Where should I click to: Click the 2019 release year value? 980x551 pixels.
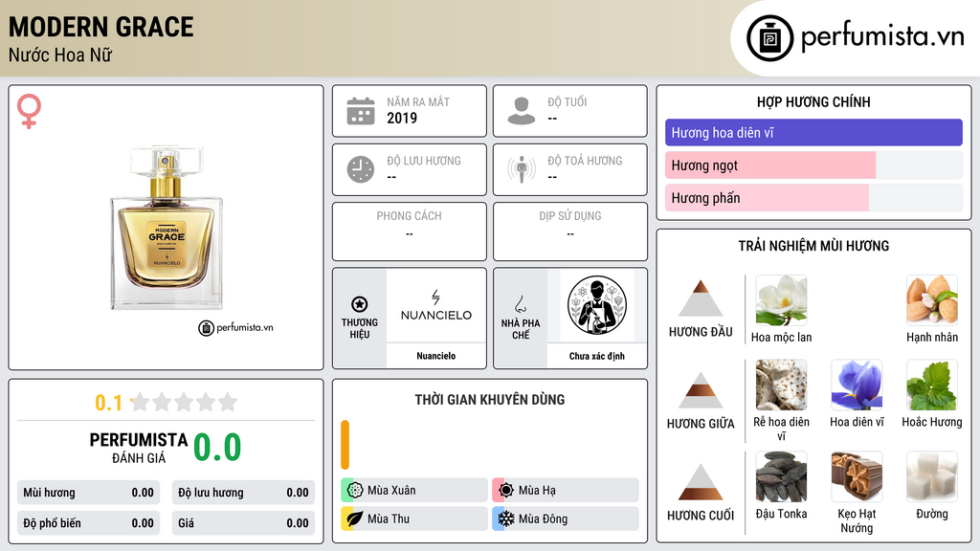point(402,118)
